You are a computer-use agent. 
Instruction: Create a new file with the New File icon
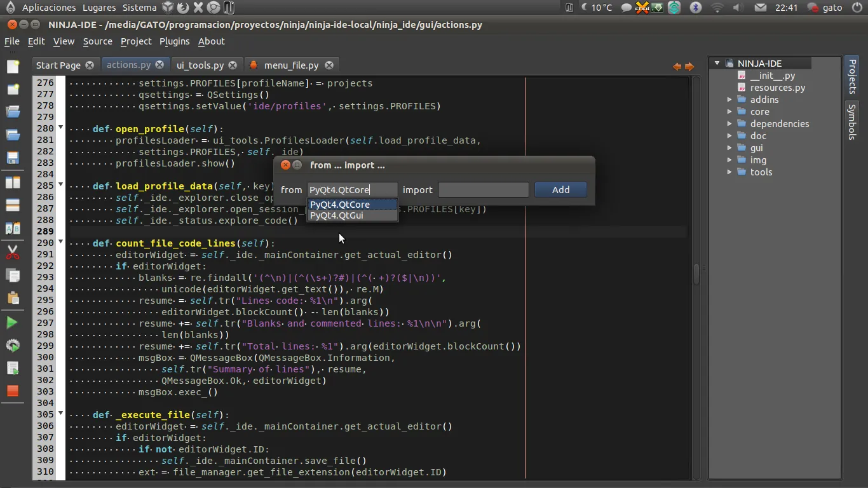(x=13, y=66)
